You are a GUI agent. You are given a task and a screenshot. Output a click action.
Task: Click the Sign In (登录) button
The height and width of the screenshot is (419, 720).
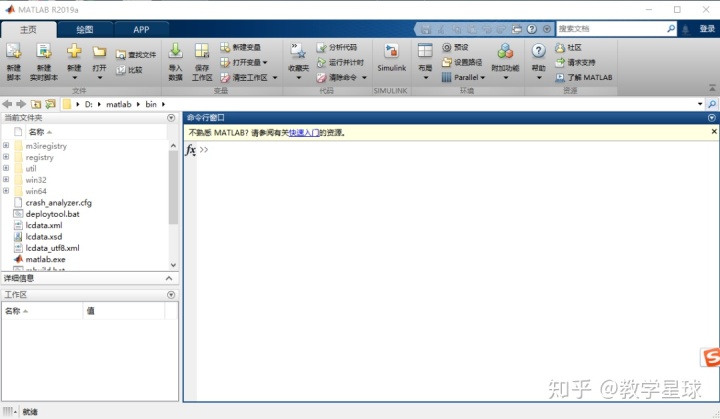[x=707, y=29]
